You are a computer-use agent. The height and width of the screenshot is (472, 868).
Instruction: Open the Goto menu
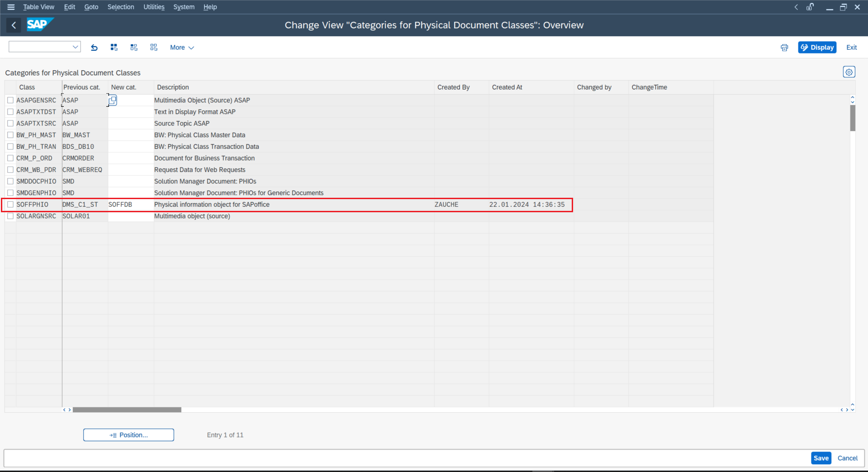point(91,7)
